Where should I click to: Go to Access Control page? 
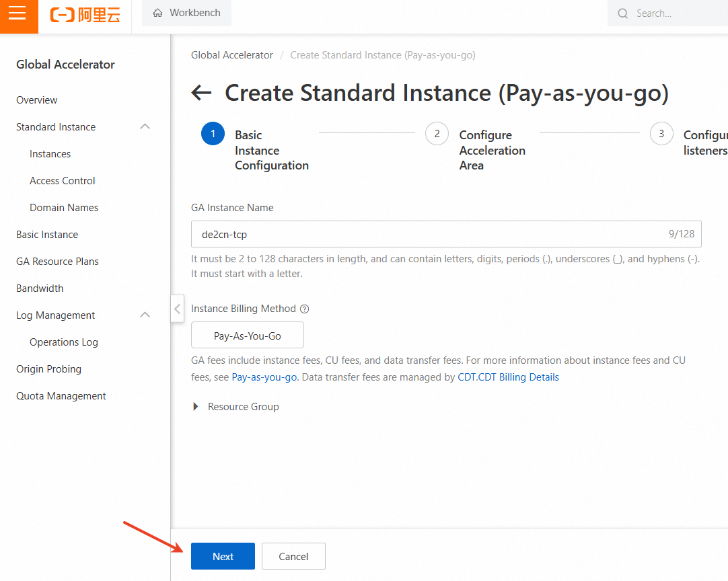point(63,181)
